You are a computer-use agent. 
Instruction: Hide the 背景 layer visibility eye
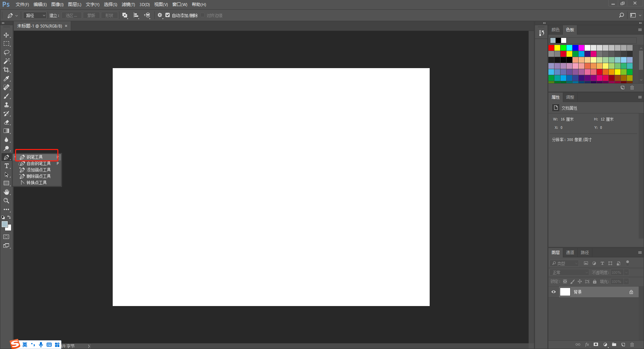[x=554, y=292]
